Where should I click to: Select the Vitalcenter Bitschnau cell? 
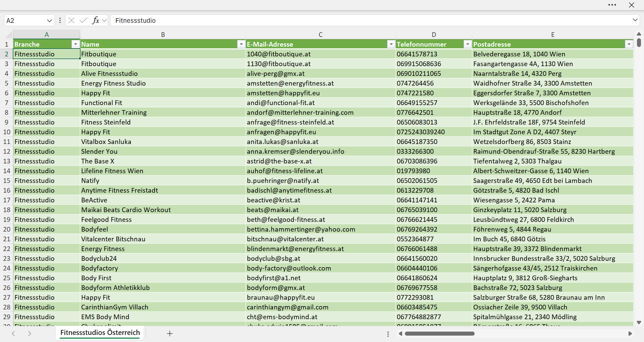pyautogui.click(x=163, y=239)
